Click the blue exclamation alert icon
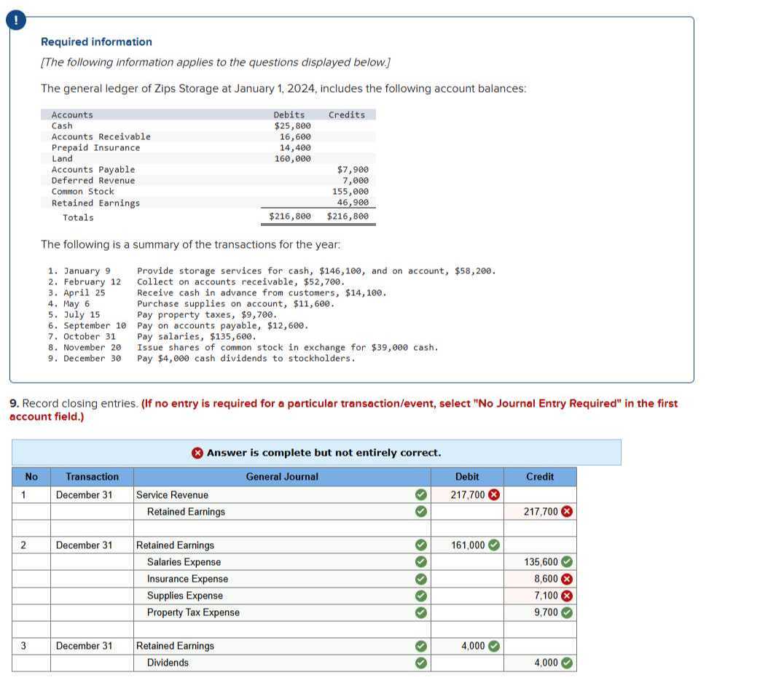This screenshot has width=784, height=686. click(16, 20)
